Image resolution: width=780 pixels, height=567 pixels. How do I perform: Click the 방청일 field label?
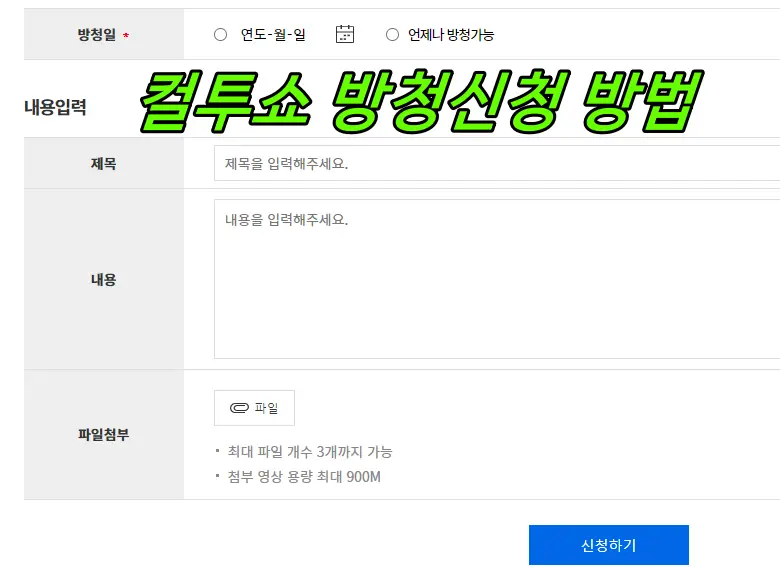pos(97,35)
